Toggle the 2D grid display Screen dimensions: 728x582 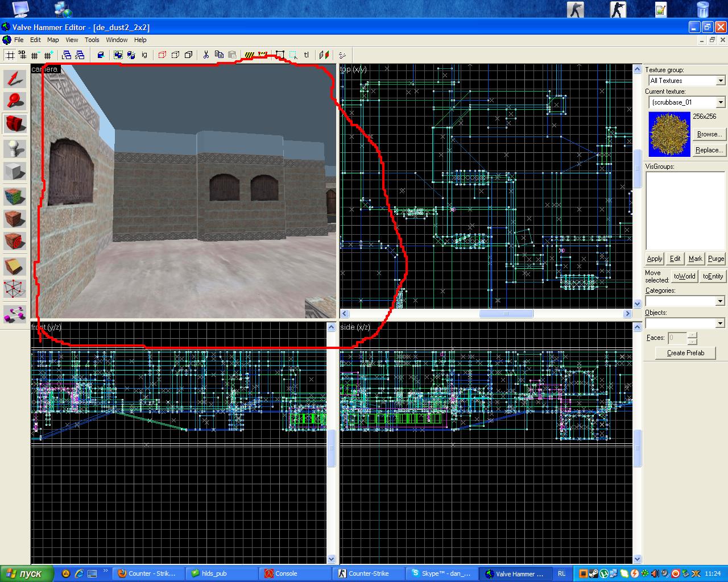point(9,55)
